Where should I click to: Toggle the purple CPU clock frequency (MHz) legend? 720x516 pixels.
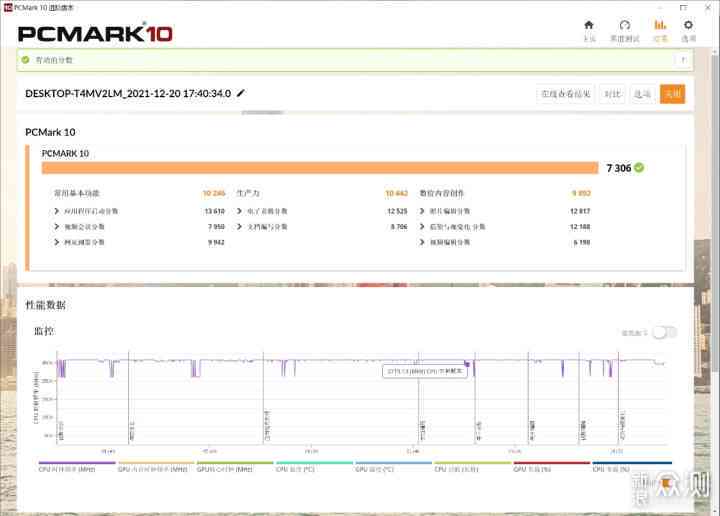pos(77,467)
